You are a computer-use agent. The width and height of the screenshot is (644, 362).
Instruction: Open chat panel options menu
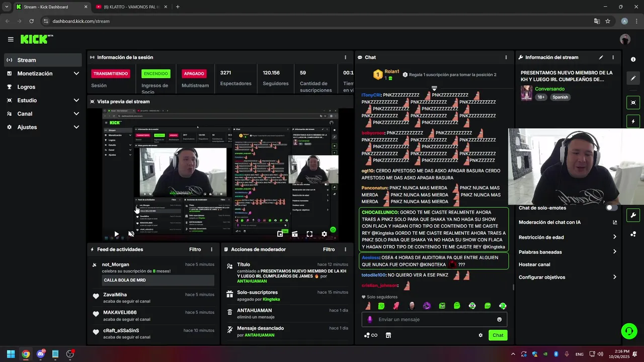[x=506, y=57]
